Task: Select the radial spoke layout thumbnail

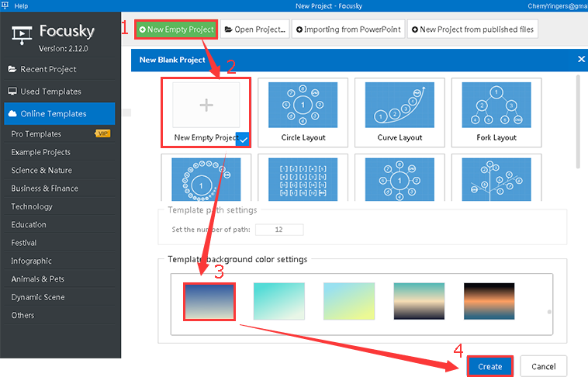Action: point(399,179)
